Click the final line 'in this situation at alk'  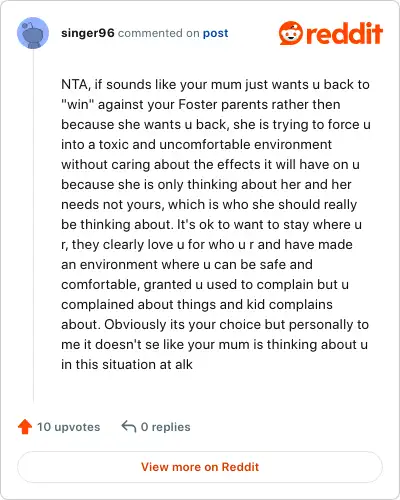click(127, 364)
